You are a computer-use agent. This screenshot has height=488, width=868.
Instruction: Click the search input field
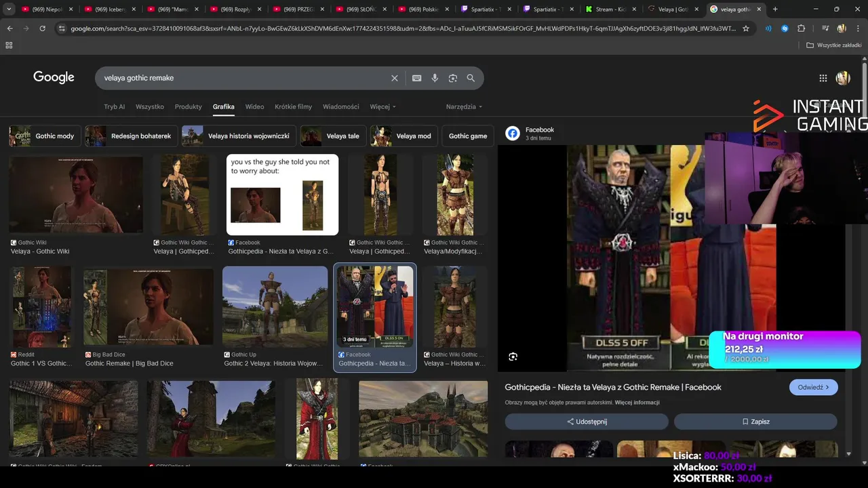pos(244,78)
